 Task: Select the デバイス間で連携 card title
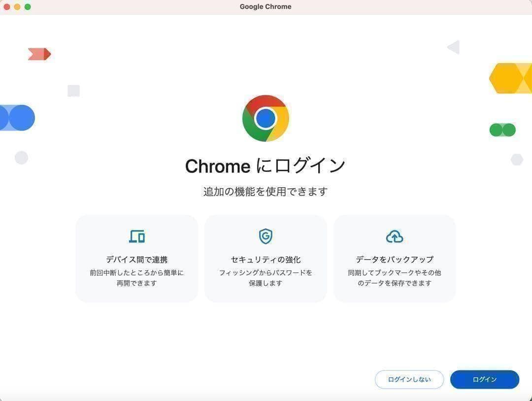(137, 259)
